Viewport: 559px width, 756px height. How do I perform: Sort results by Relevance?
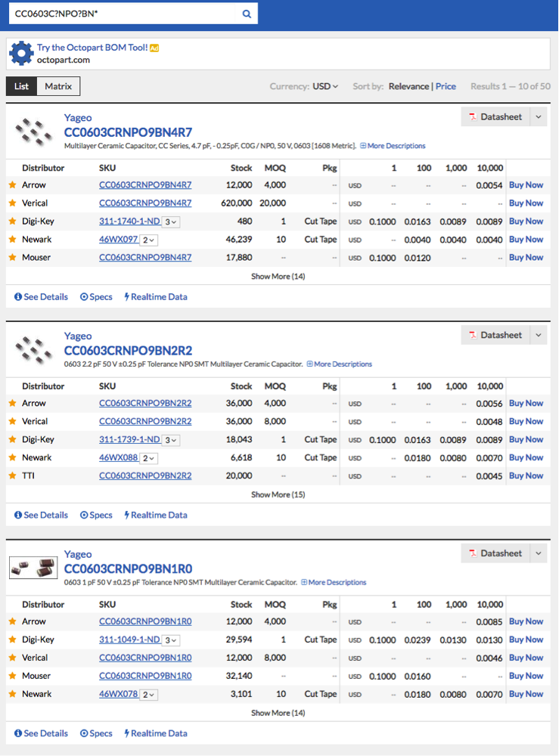[x=408, y=86]
